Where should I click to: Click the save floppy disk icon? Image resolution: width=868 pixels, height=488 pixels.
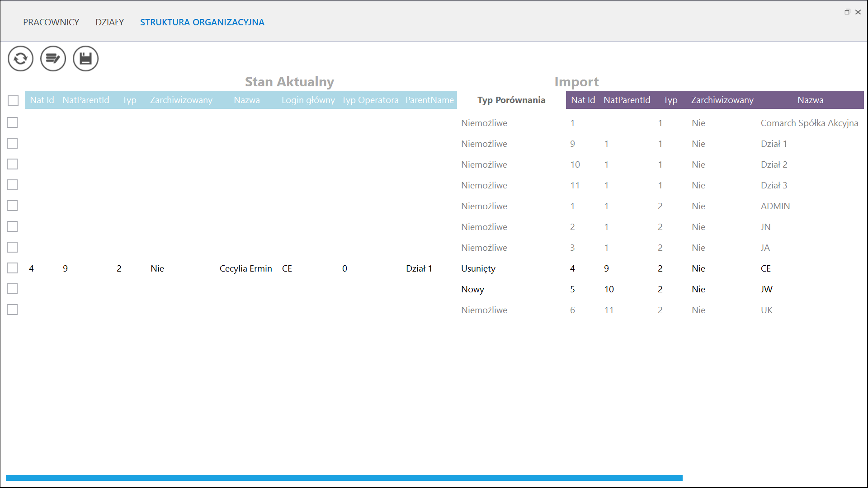pyautogui.click(x=85, y=59)
